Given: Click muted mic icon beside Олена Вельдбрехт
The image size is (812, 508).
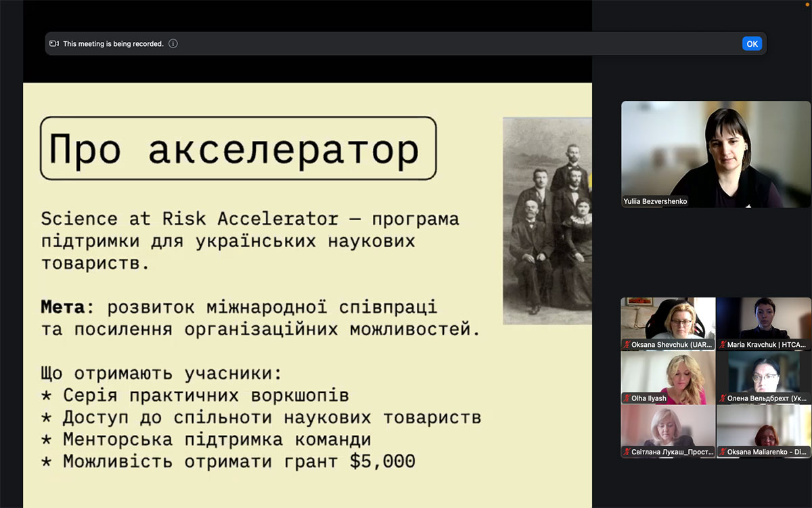Looking at the screenshot, I should [x=723, y=398].
